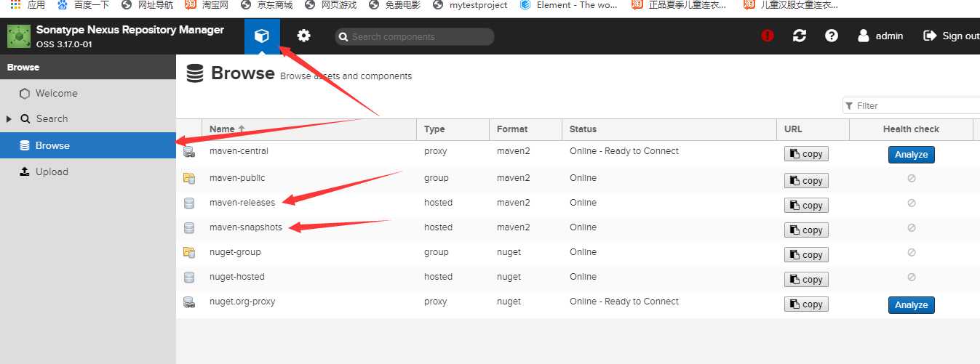Copy URL of nuget.org-proxy
980x364 pixels.
[806, 304]
